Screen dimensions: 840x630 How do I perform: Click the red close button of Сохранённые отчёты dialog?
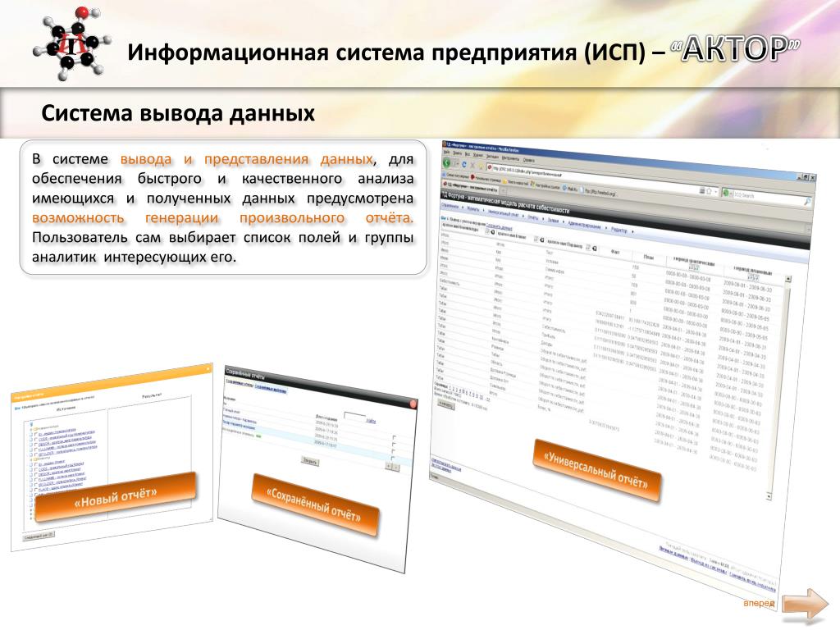(x=413, y=404)
